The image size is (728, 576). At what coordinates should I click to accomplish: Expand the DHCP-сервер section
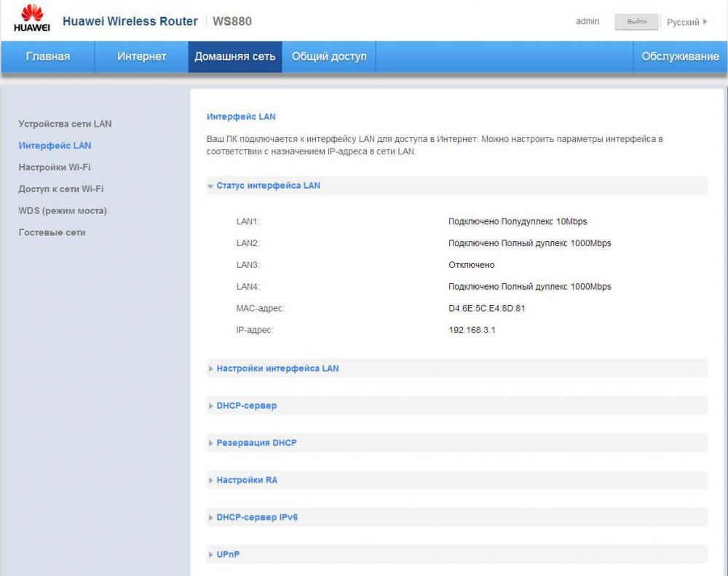tap(246, 406)
